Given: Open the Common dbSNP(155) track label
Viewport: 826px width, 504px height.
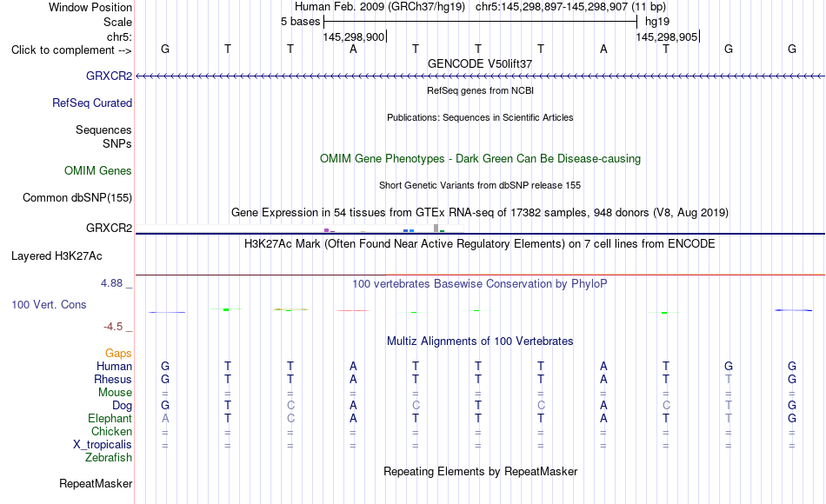Looking at the screenshot, I should click(77, 197).
